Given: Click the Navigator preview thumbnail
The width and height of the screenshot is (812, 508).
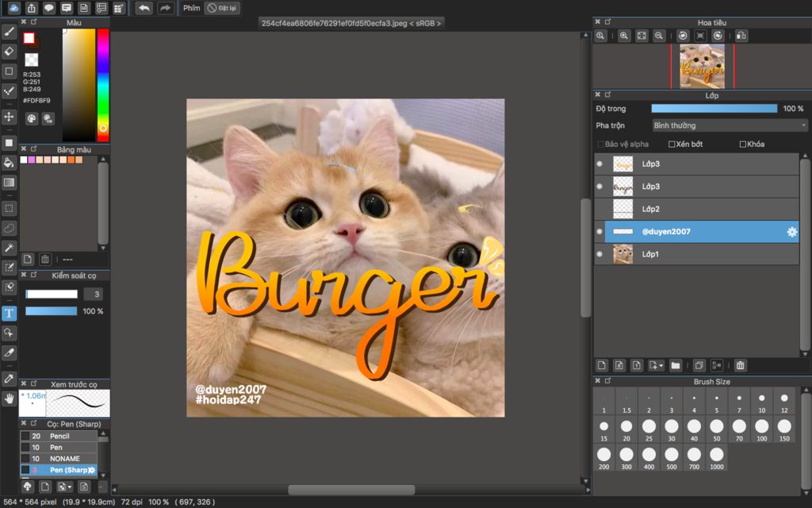Looking at the screenshot, I should click(x=703, y=67).
